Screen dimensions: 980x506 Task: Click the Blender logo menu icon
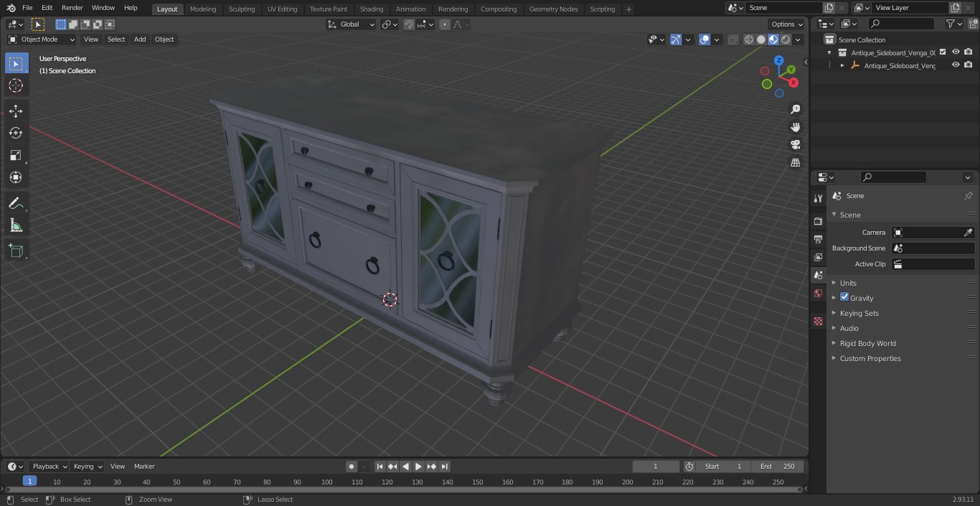[x=11, y=8]
